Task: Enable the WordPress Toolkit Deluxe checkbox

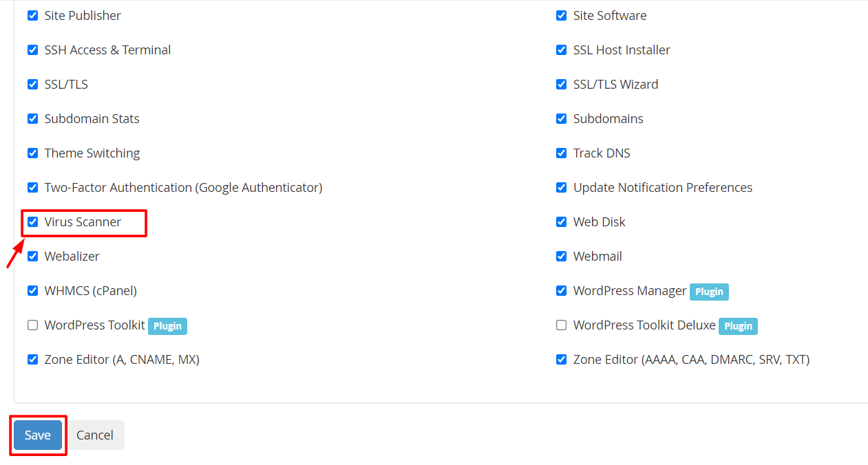Action: 561,325
